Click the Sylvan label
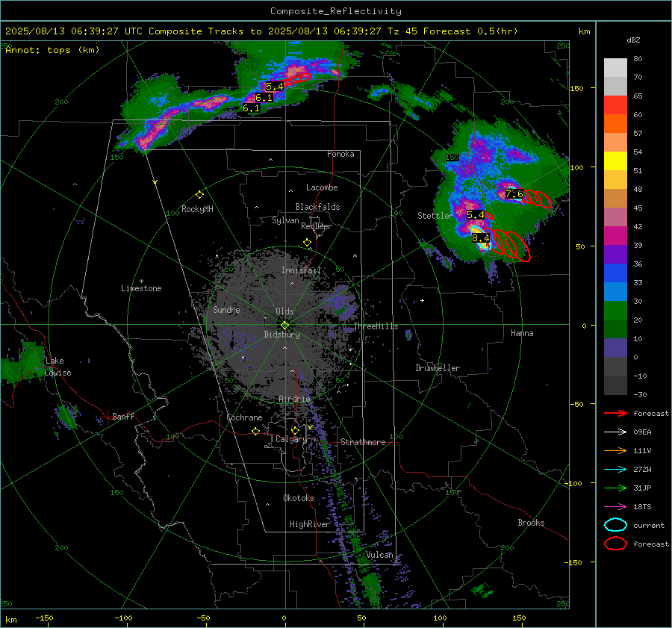Image resolution: width=672 pixels, height=628 pixels. [x=285, y=220]
